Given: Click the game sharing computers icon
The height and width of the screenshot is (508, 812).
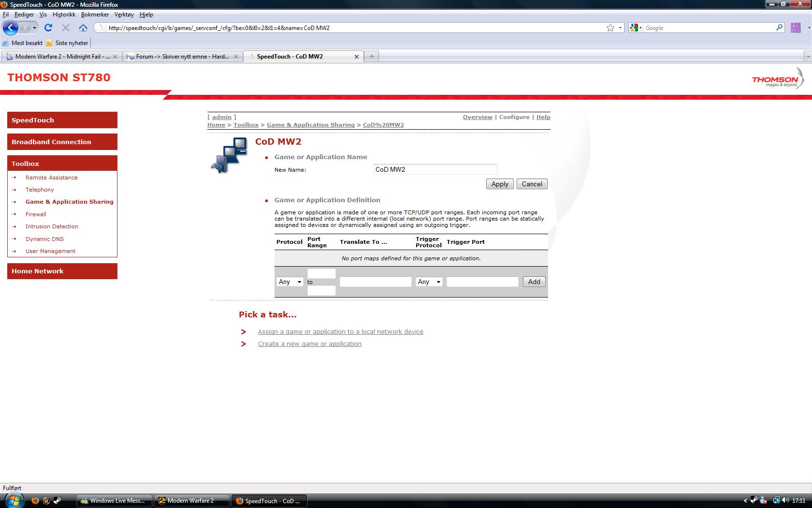Looking at the screenshot, I should 229,155.
